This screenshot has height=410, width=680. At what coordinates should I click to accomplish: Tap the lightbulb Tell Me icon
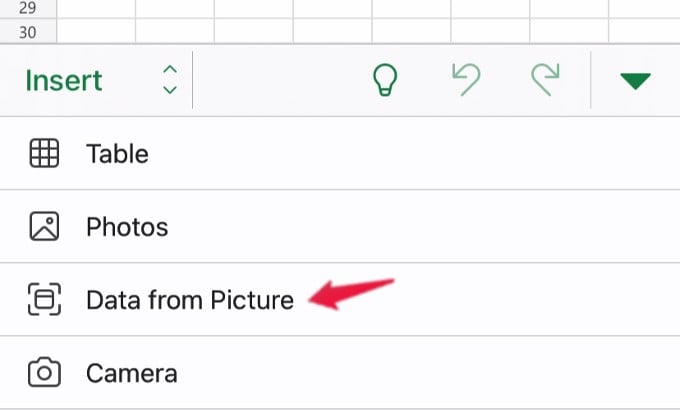point(385,80)
